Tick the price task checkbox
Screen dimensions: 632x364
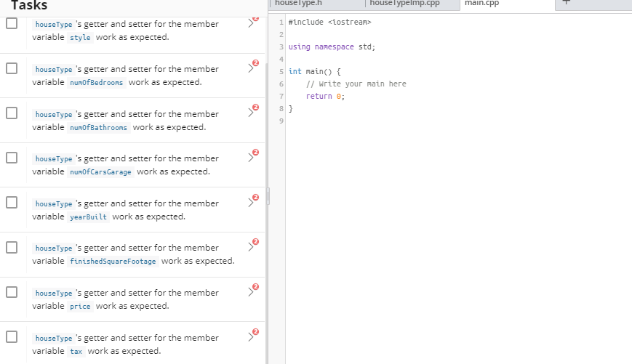pyautogui.click(x=12, y=292)
